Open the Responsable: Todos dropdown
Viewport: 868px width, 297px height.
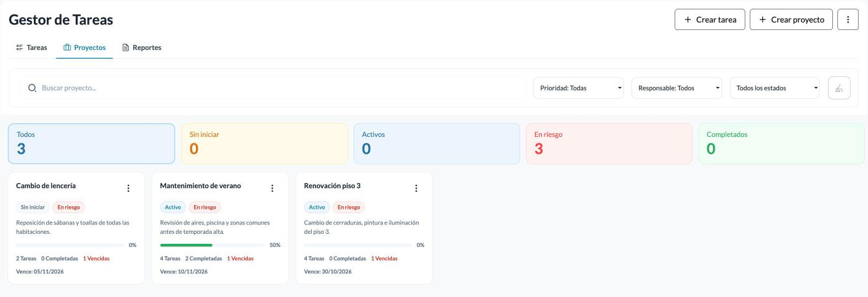[677, 88]
